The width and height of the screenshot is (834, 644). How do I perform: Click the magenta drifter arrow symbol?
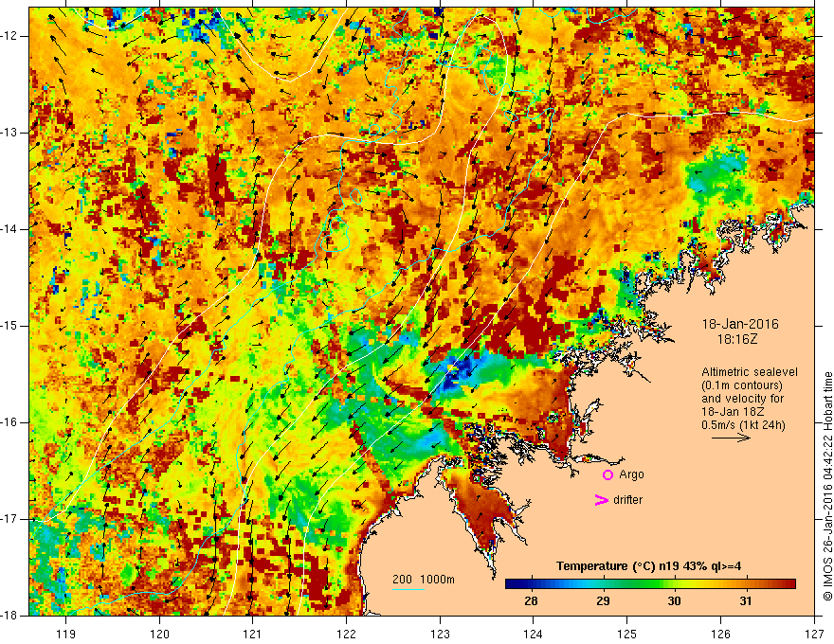pos(602,500)
